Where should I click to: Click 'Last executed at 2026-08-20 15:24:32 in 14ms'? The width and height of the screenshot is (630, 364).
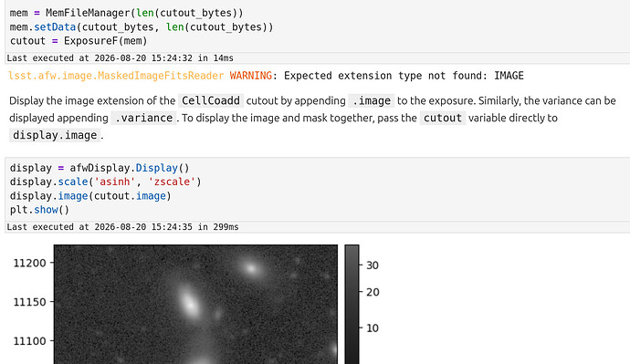(120, 57)
